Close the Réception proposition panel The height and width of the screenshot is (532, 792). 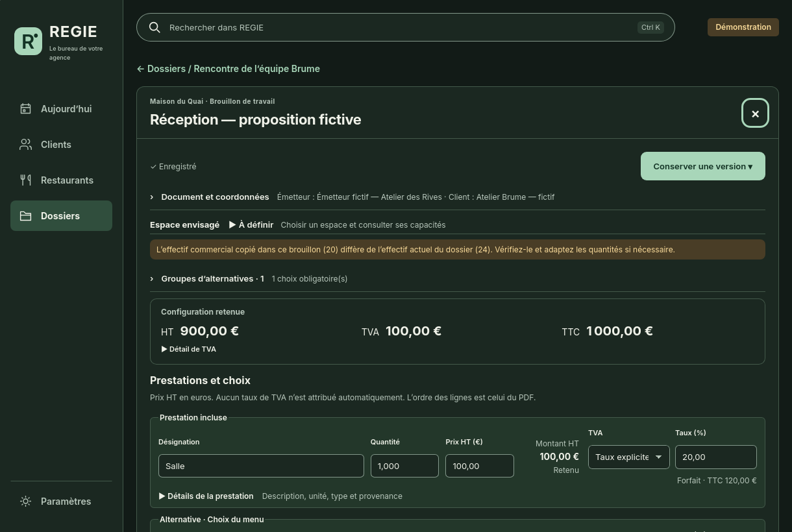(755, 114)
